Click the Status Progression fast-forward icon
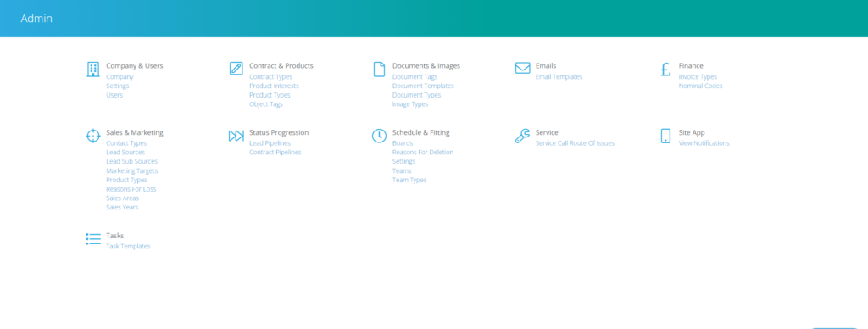The image size is (868, 329). point(236,137)
